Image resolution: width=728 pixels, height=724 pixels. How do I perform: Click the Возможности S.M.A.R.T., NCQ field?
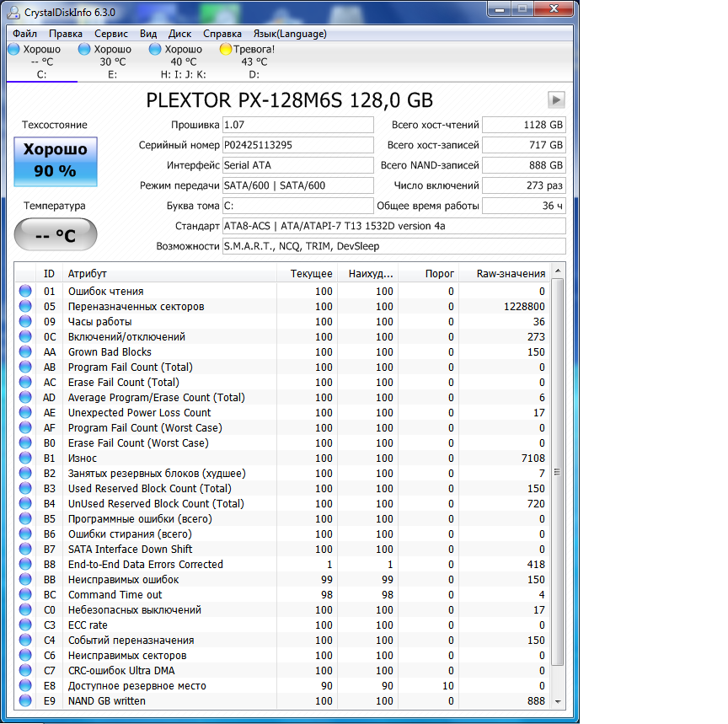coord(394,246)
